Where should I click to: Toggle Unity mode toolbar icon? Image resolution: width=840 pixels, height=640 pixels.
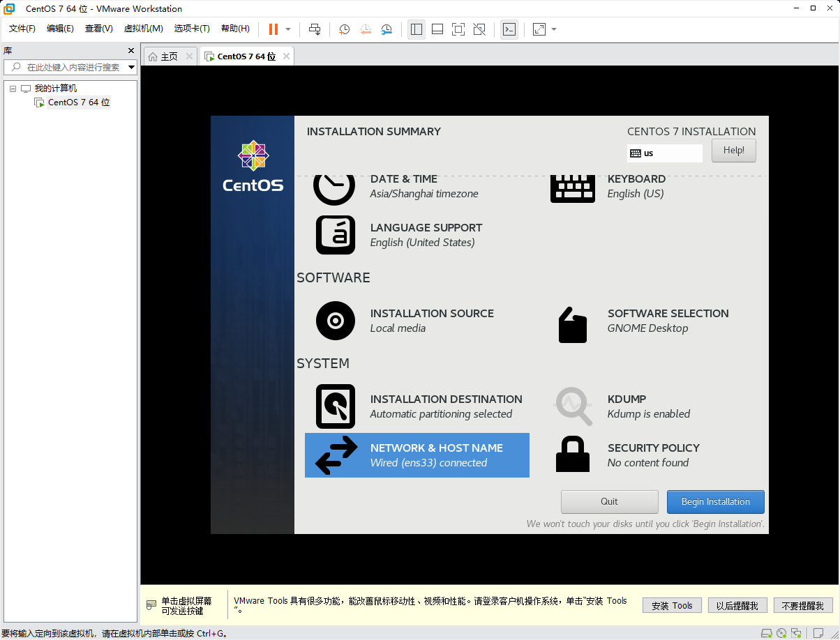479,29
